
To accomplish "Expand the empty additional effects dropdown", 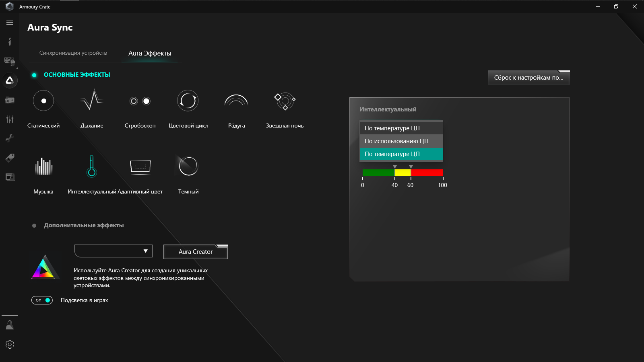I will click(114, 251).
